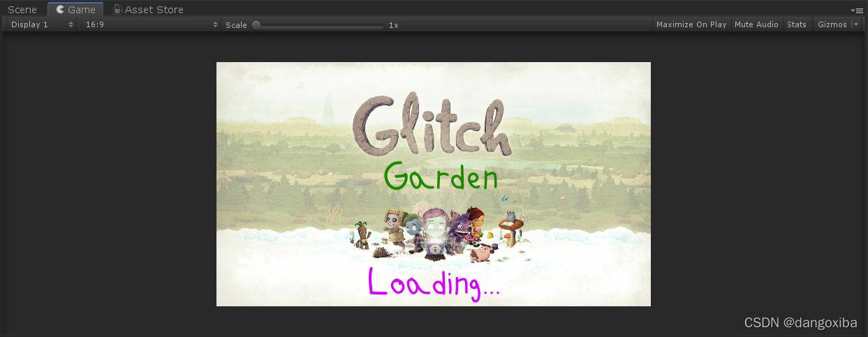Open the 16:9 aspect ratio dropdown
This screenshot has width=868, height=337.
[151, 24]
